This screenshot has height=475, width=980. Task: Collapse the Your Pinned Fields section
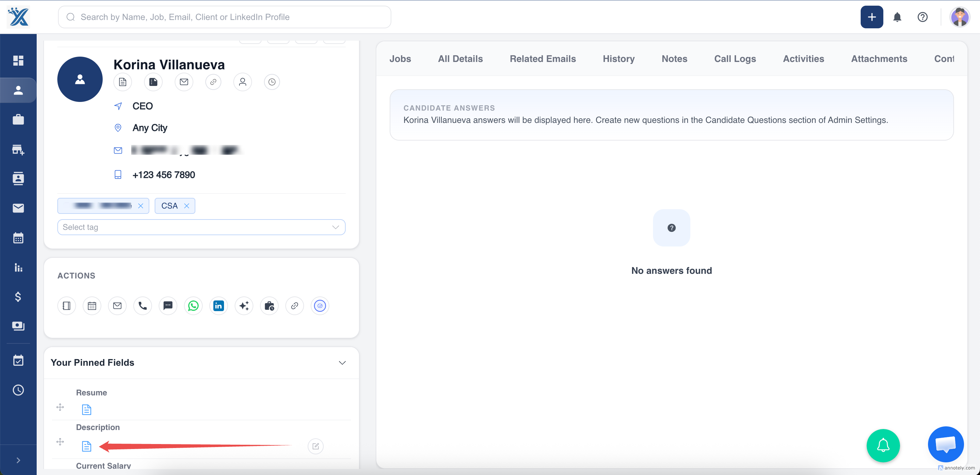(342, 363)
